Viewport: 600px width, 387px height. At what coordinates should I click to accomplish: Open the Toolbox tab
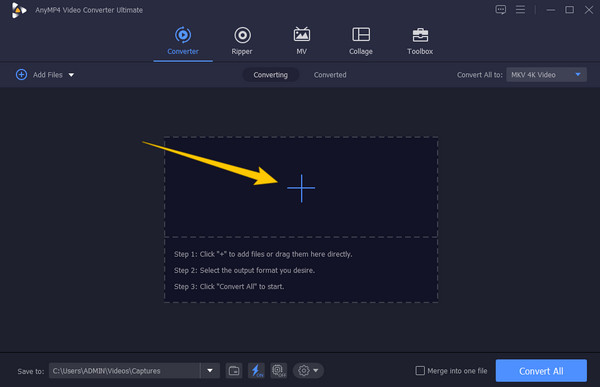point(420,41)
